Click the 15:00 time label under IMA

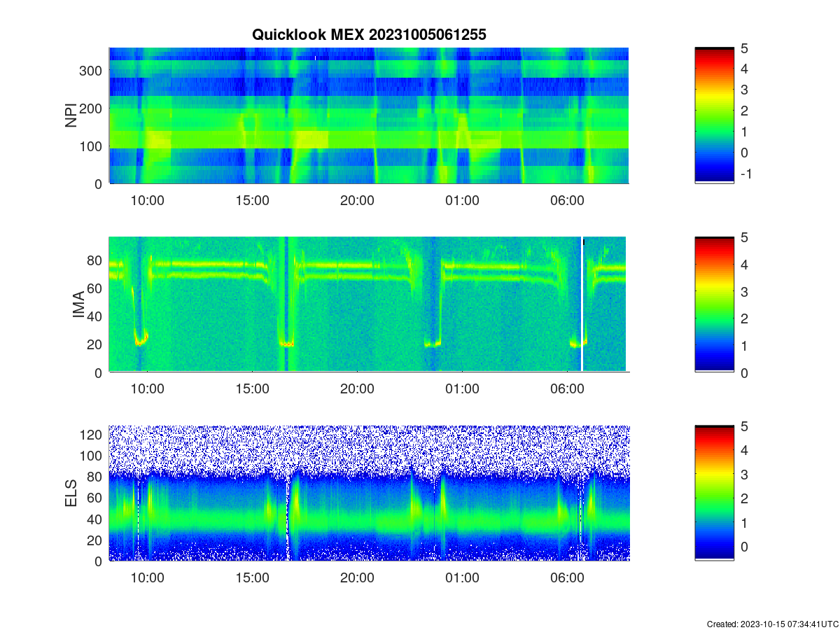[x=252, y=389]
